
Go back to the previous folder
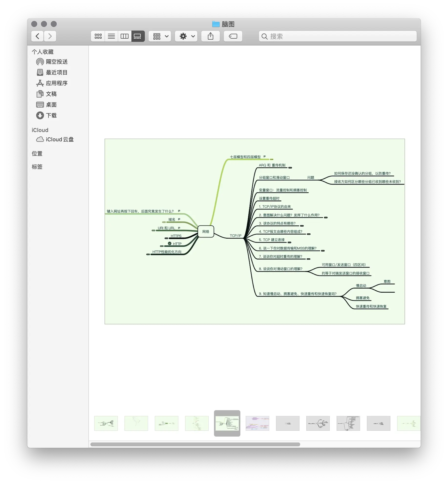37,36
